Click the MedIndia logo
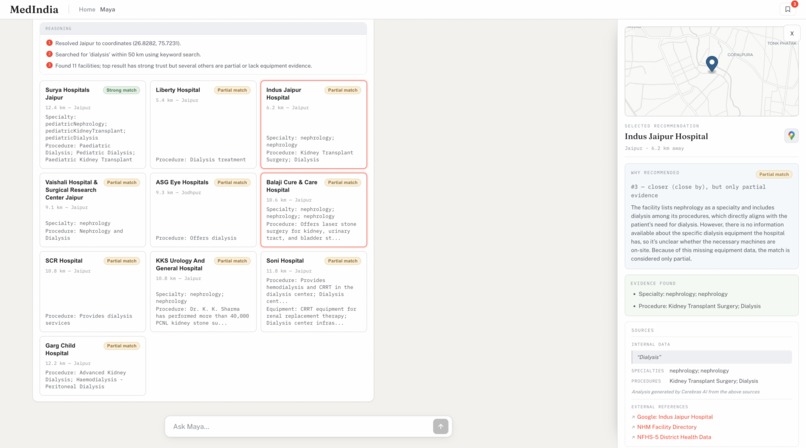 coord(34,9)
